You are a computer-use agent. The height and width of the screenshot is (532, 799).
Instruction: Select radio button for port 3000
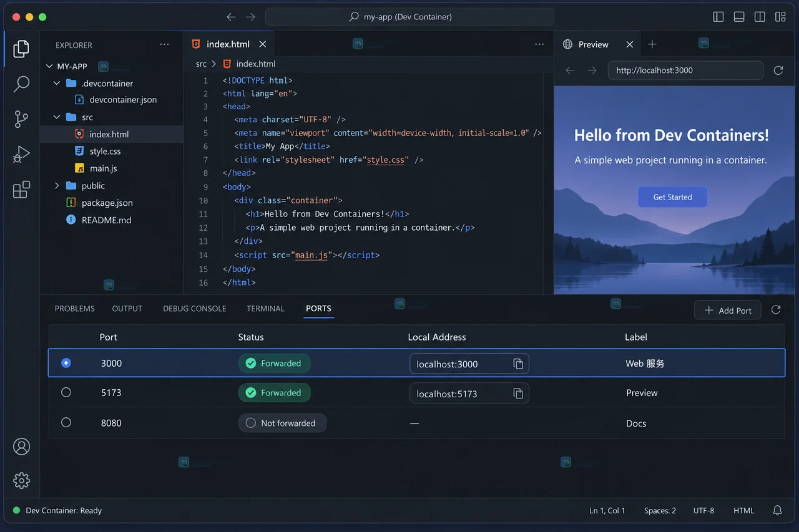coord(66,363)
